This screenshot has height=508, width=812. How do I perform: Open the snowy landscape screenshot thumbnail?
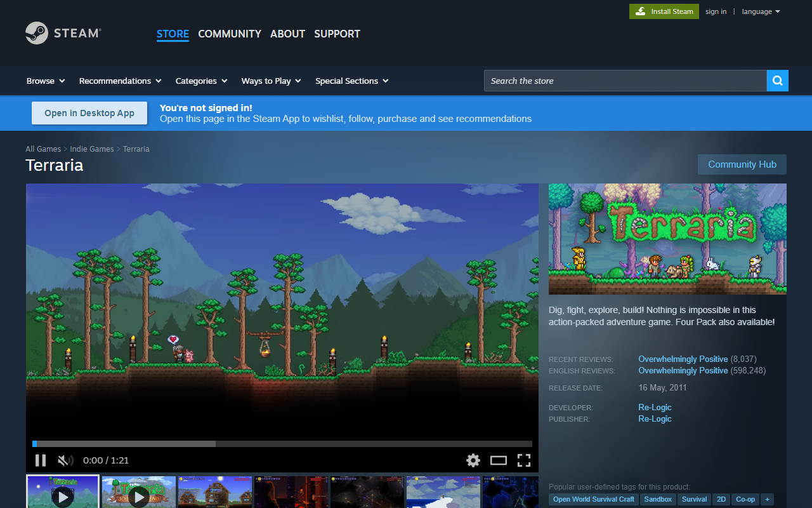pos(443,492)
